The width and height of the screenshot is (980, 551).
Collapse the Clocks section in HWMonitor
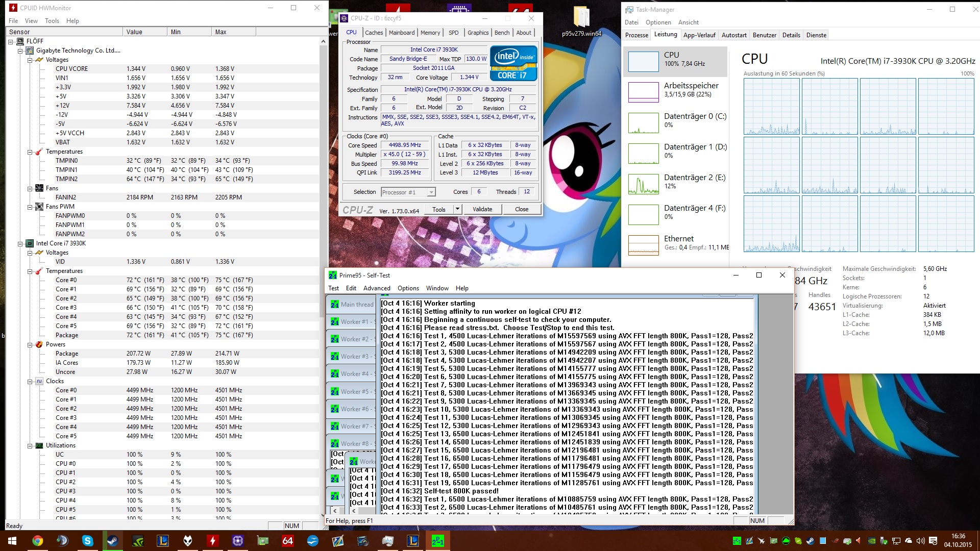tap(30, 382)
